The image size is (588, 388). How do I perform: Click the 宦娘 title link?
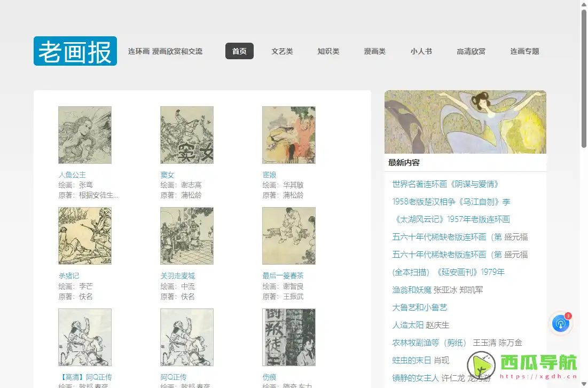point(269,175)
